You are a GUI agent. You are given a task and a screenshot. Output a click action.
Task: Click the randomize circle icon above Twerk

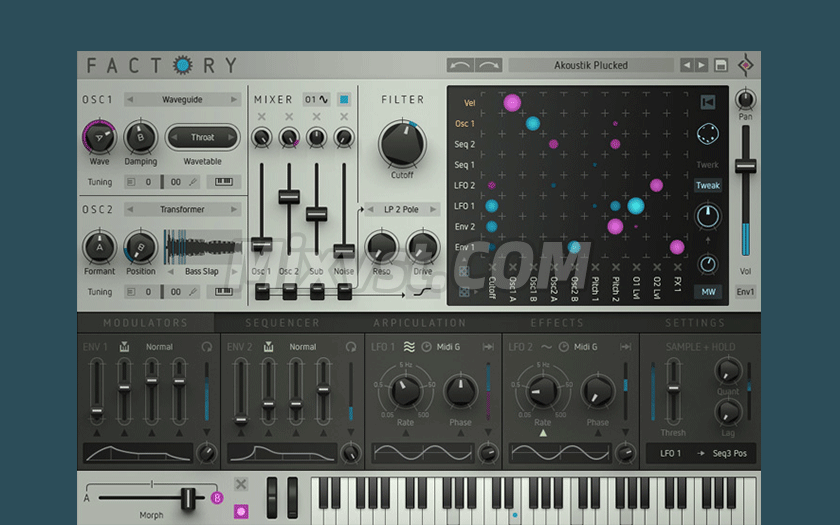tap(708, 134)
